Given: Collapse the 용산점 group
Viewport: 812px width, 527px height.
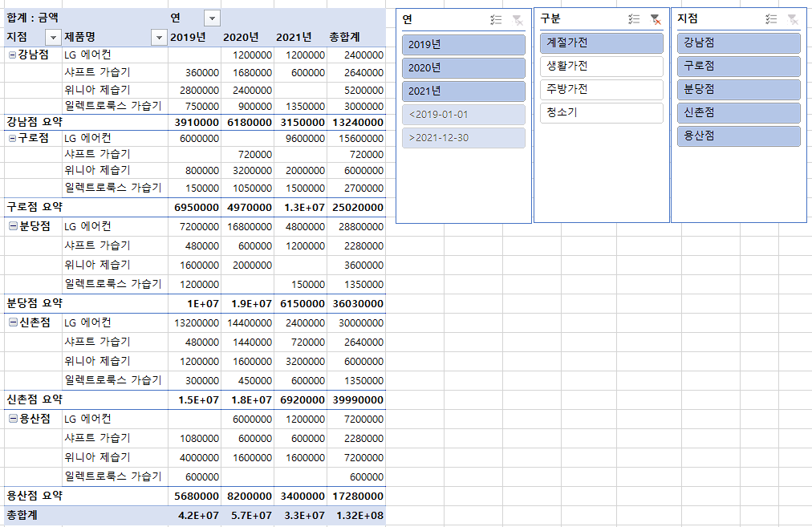Looking at the screenshot, I should click(x=13, y=419).
